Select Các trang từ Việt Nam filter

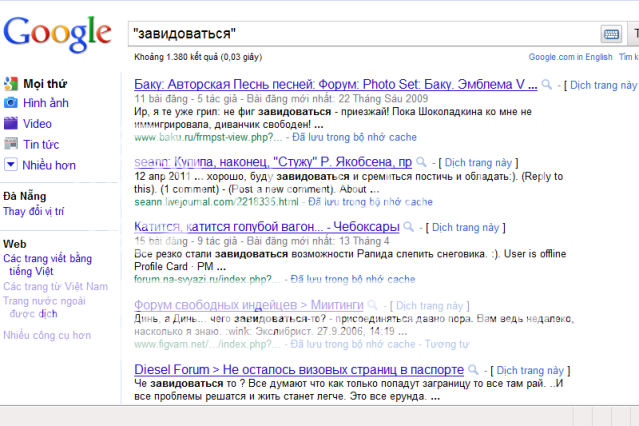pos(55,286)
